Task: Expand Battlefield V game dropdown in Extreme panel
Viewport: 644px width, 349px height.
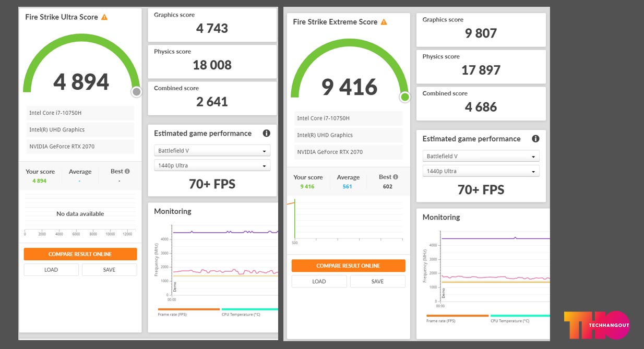Action: pos(481,156)
